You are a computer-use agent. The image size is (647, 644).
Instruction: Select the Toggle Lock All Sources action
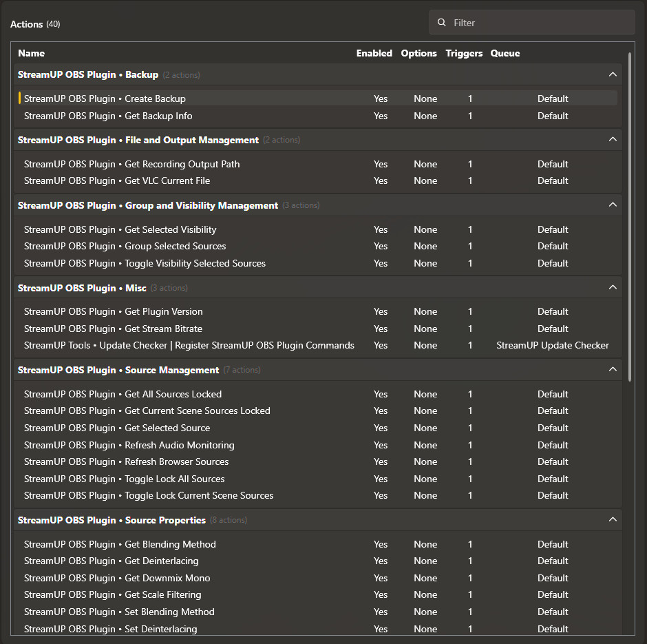(x=318, y=479)
